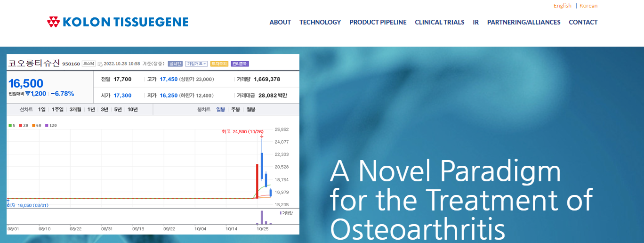Click the volume value 1,669,378

click(x=267, y=79)
